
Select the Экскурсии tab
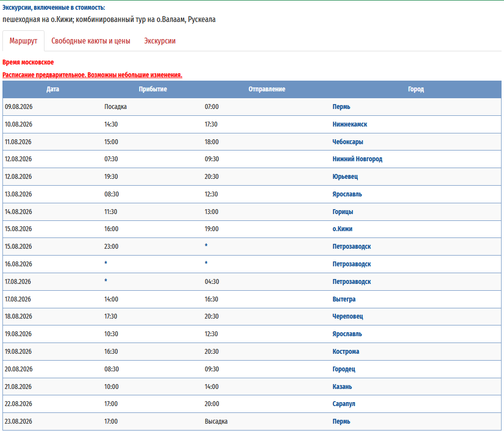coord(160,41)
